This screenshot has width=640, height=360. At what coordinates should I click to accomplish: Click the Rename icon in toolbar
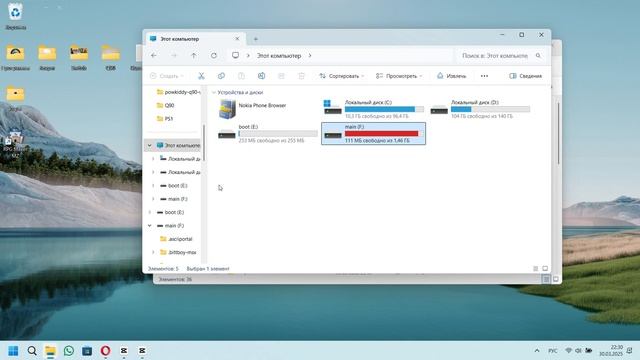(x=262, y=76)
